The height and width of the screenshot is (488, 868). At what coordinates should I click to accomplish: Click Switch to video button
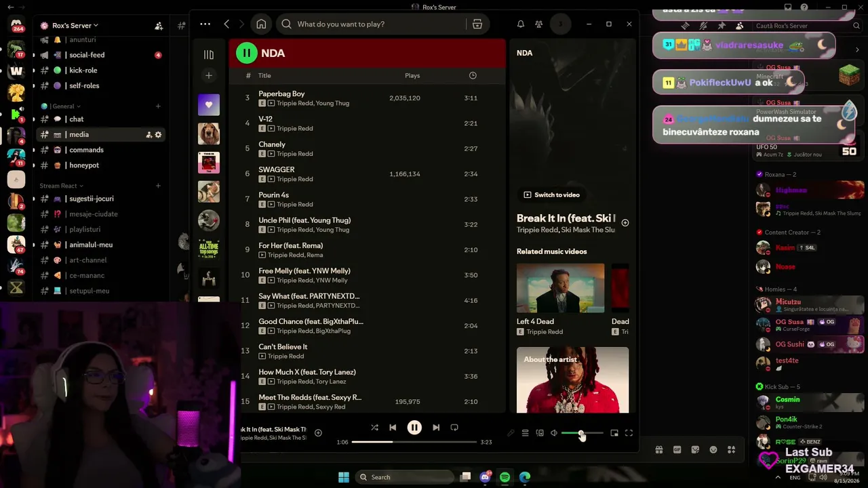point(551,195)
